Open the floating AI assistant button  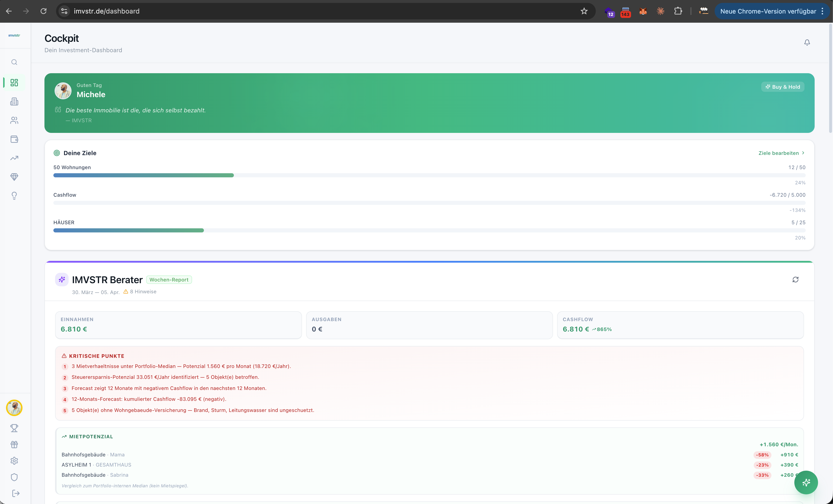click(x=806, y=482)
